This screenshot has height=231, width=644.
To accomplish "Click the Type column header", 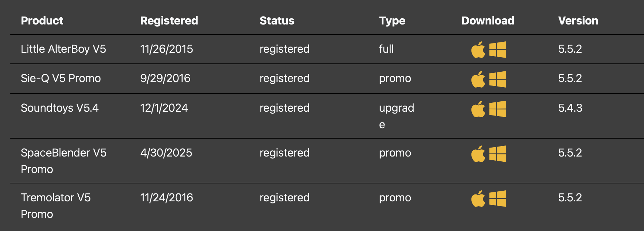I will 392,21.
